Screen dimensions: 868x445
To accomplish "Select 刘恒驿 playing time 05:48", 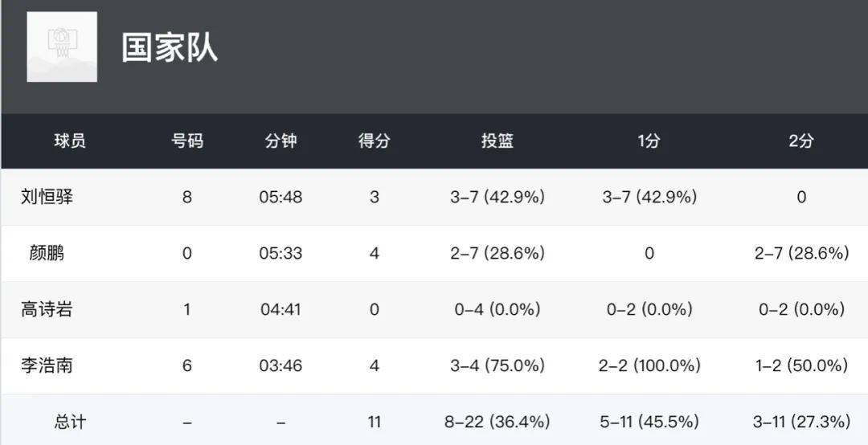I will coord(280,197).
